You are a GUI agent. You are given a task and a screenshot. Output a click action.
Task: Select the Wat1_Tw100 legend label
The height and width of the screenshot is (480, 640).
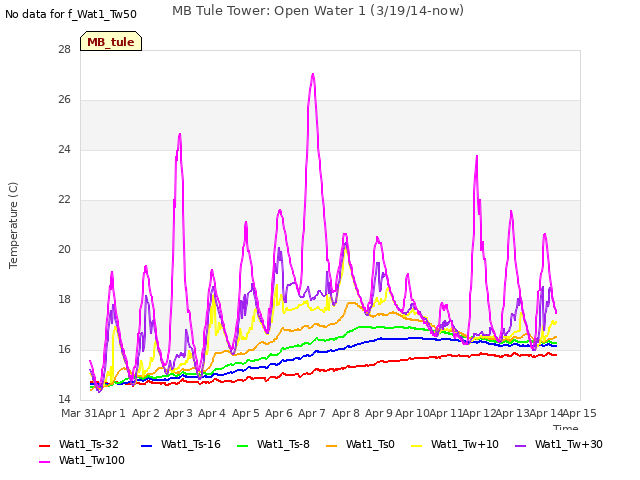[x=92, y=460]
